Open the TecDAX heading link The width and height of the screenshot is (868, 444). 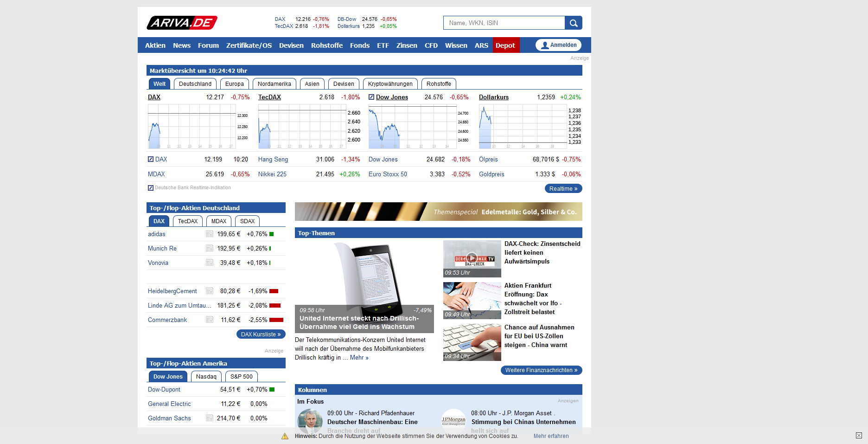269,97
